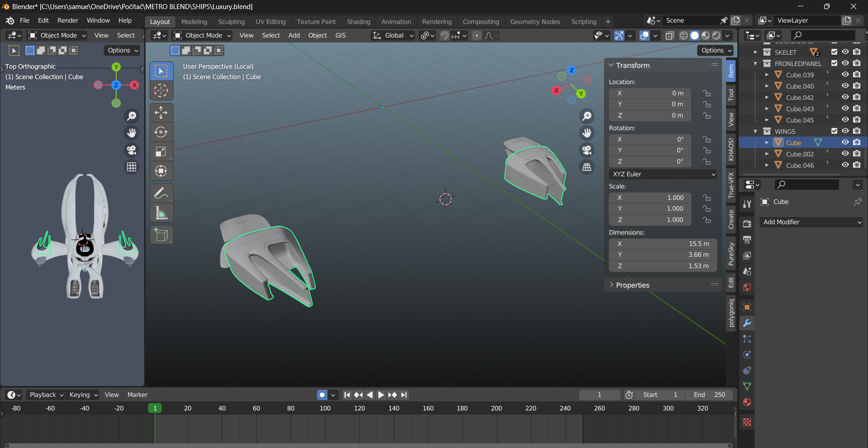Image resolution: width=868 pixels, height=448 pixels.
Task: Collapse the WINGS collection in outliner
Action: [755, 131]
